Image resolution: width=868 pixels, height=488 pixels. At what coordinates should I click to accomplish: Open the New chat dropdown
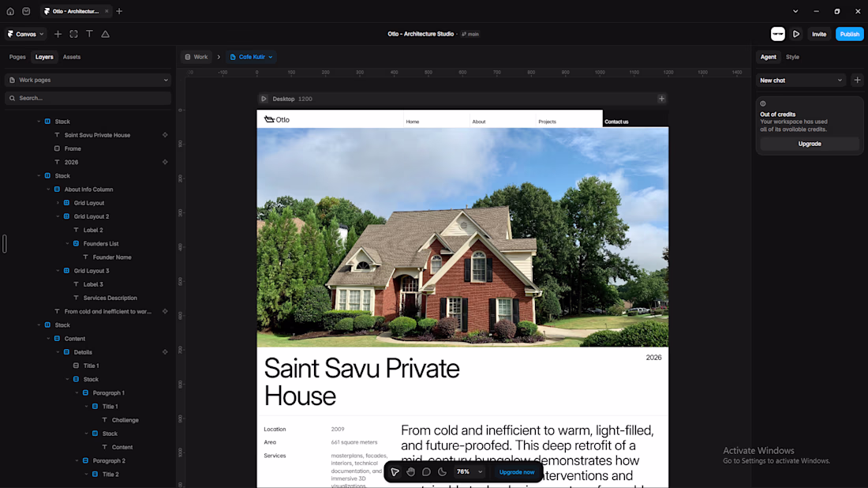pyautogui.click(x=801, y=81)
